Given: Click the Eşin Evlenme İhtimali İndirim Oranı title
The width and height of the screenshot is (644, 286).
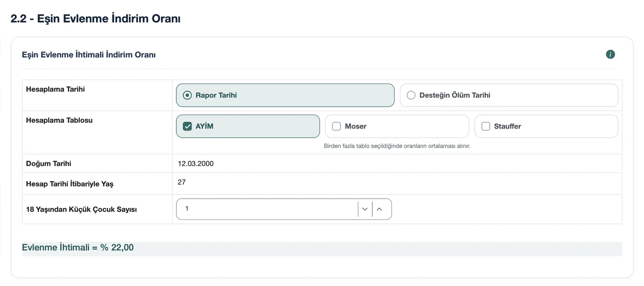Looking at the screenshot, I should (89, 55).
